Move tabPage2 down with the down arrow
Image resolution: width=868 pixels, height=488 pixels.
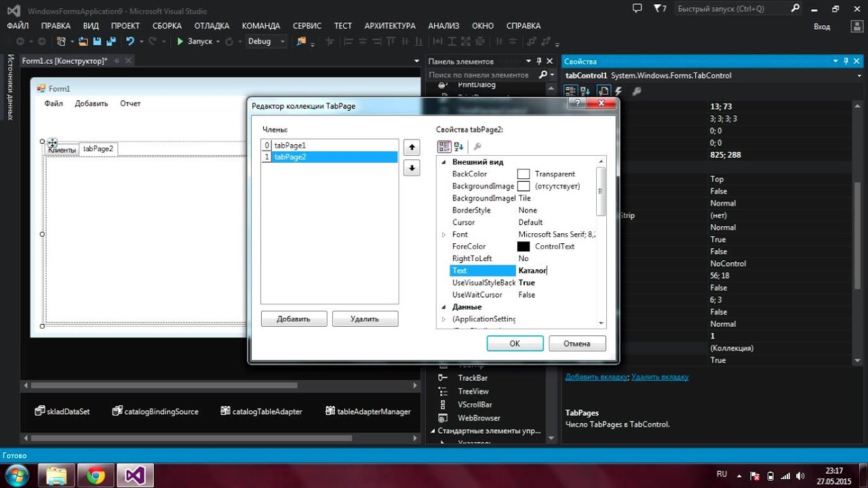[412, 167]
